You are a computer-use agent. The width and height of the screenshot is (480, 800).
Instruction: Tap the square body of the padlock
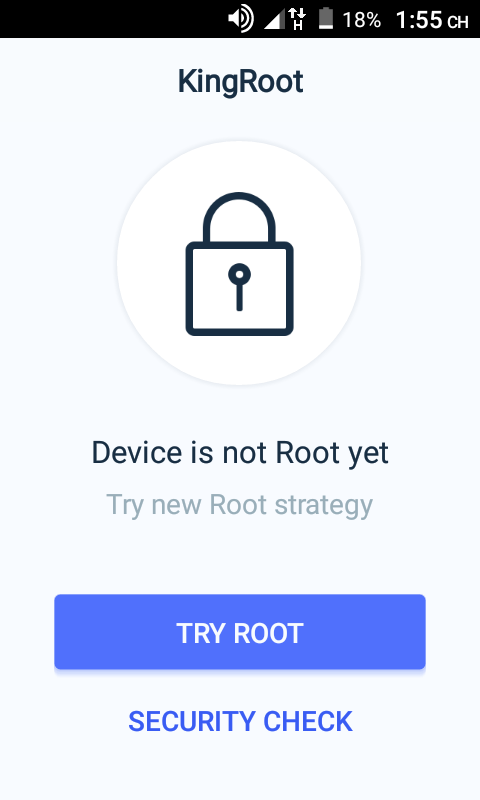pyautogui.click(x=239, y=289)
